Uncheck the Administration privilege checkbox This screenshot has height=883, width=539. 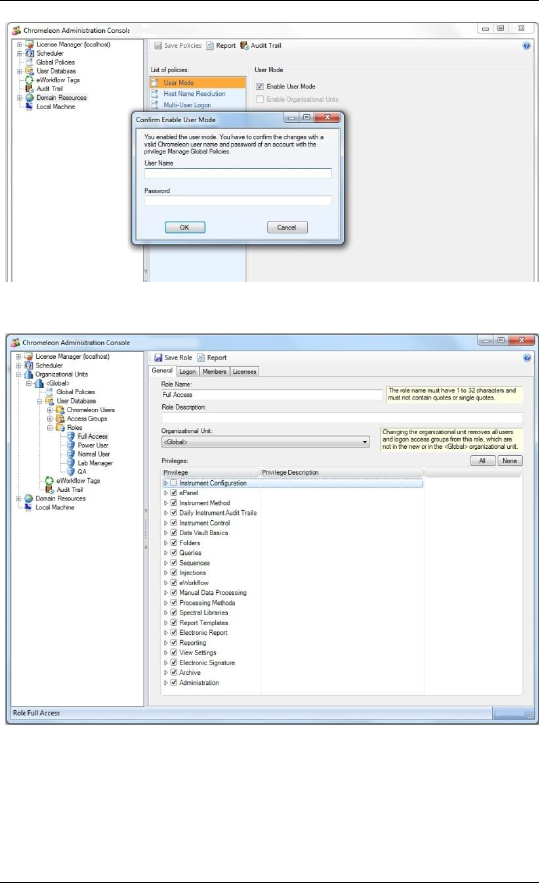[x=174, y=683]
